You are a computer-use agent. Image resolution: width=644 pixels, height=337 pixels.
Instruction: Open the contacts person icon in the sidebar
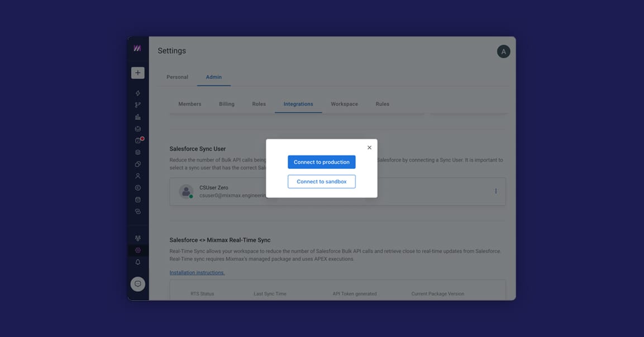pyautogui.click(x=137, y=176)
